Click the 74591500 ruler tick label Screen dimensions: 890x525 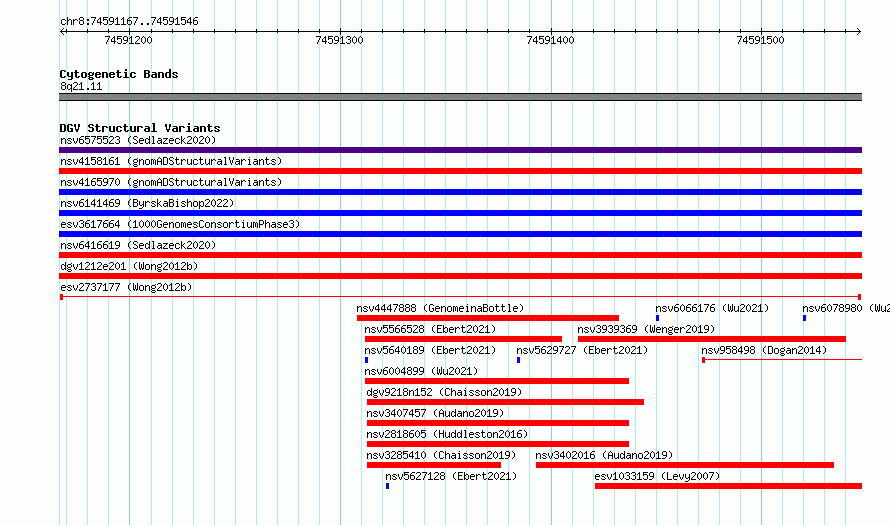pyautogui.click(x=760, y=40)
